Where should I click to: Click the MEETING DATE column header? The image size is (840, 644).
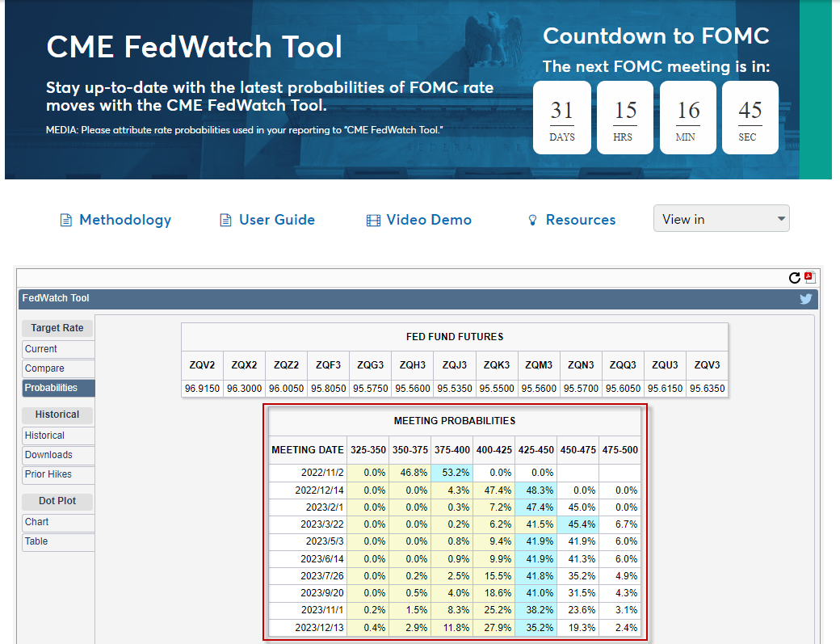coord(308,450)
